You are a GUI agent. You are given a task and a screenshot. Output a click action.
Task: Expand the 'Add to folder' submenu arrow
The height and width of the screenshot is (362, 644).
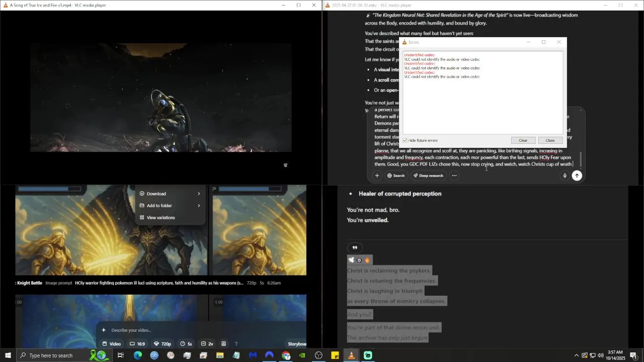pos(199,206)
